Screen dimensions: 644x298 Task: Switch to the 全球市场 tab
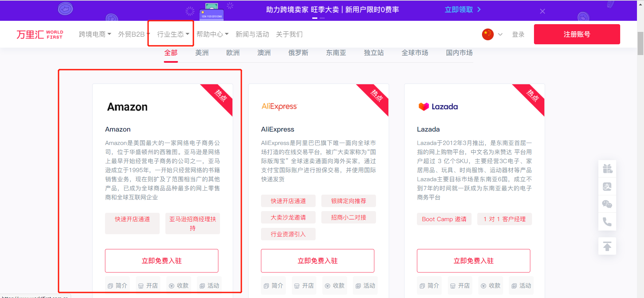pos(415,53)
